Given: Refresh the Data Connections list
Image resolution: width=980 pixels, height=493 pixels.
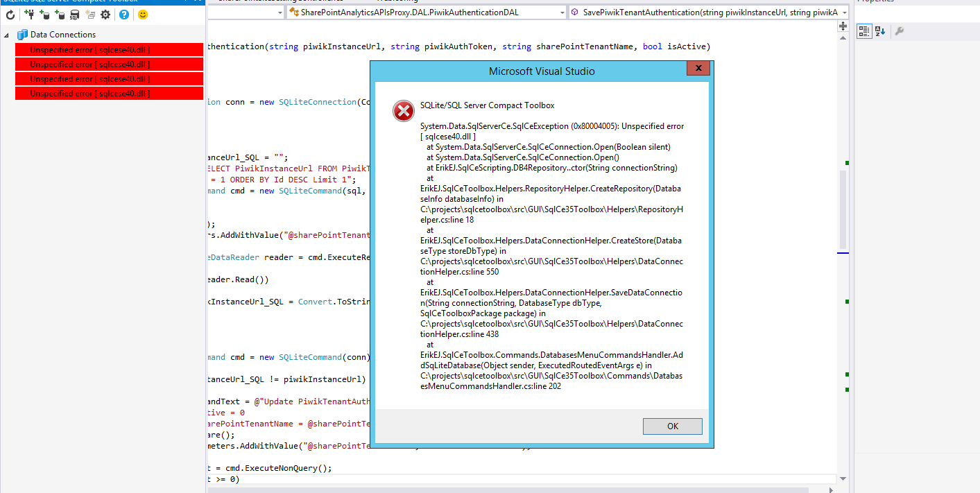Looking at the screenshot, I should pyautogui.click(x=10, y=15).
